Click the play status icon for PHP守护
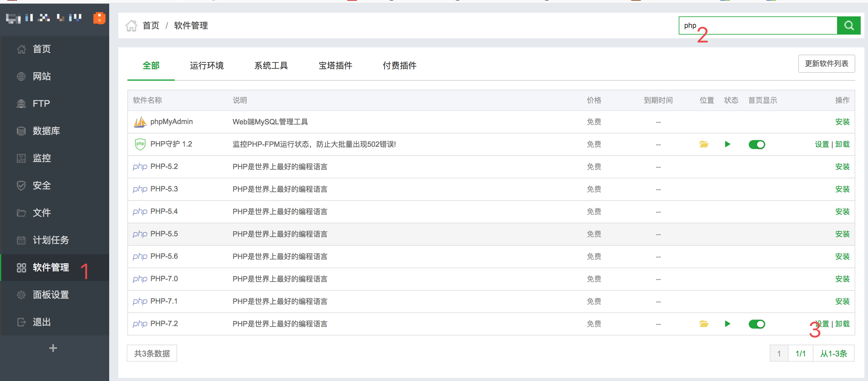 728,144
